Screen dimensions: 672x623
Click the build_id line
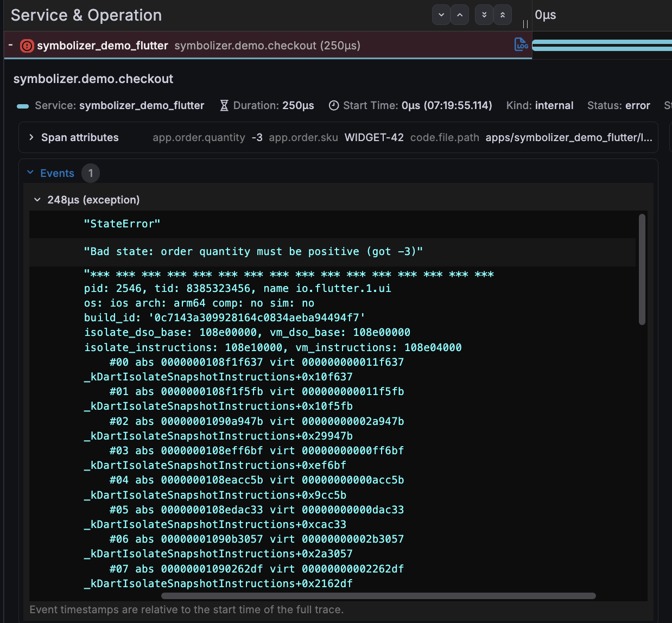(x=225, y=317)
